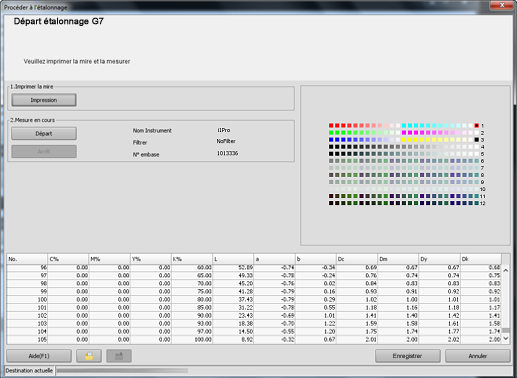Select the first green patch in chart row 2

331,133
